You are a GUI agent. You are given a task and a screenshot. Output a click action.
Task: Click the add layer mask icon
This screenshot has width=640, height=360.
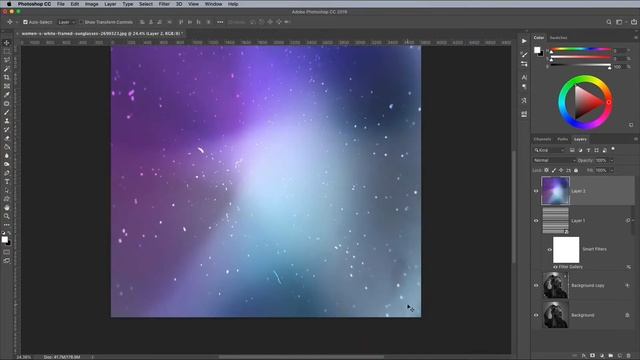coord(593,356)
